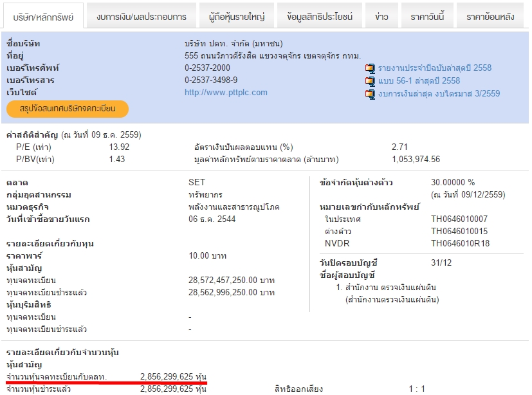Open the บริษัท/หลักทรัพย์ tab
Viewport: 532px width, 395px height.
[43, 16]
